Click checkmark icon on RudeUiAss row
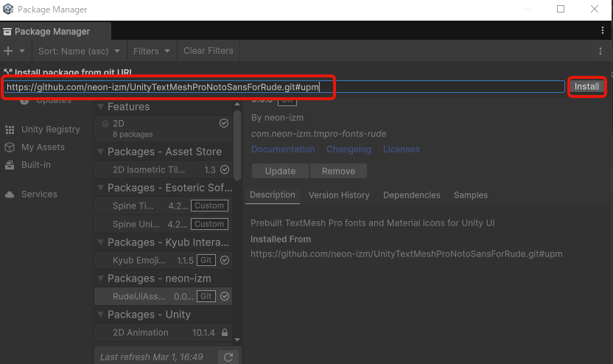Viewport: 613px width, 364px height. coord(225,296)
